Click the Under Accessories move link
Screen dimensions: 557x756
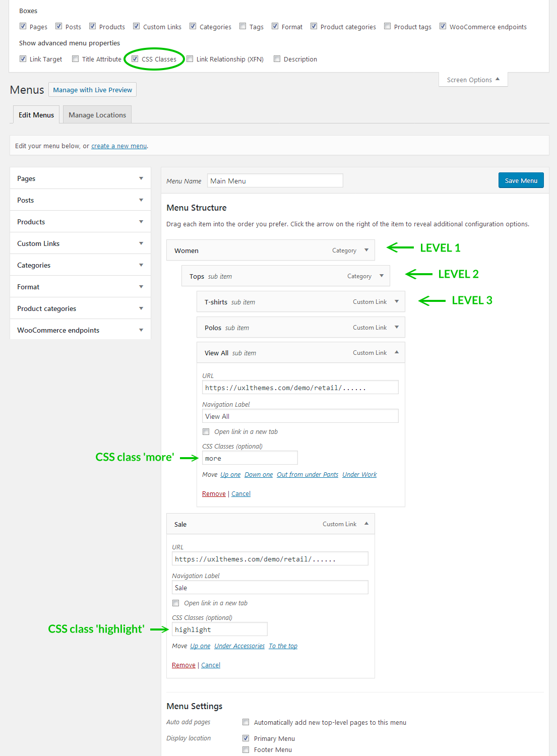239,646
